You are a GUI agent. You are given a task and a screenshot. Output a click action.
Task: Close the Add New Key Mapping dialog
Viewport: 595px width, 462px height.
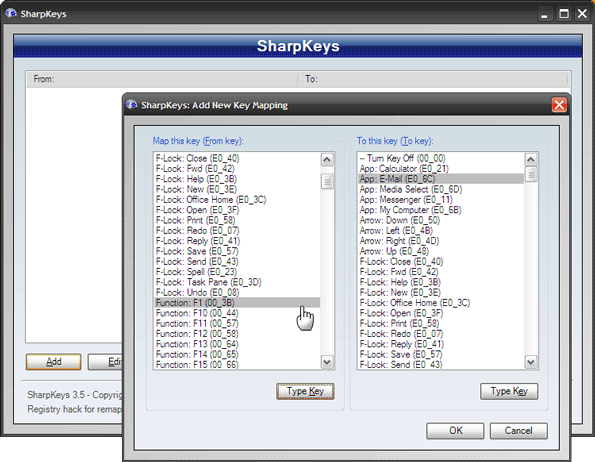(559, 105)
